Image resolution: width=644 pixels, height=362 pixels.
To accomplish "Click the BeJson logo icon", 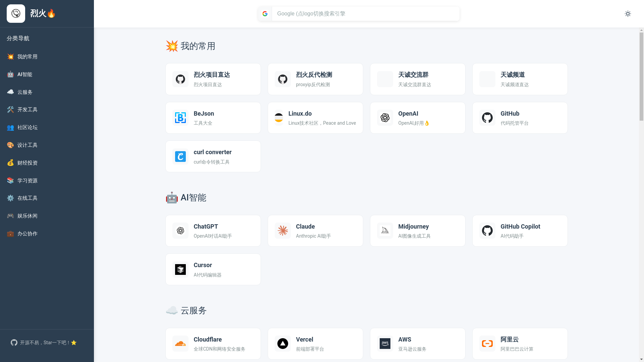I will 180,118.
